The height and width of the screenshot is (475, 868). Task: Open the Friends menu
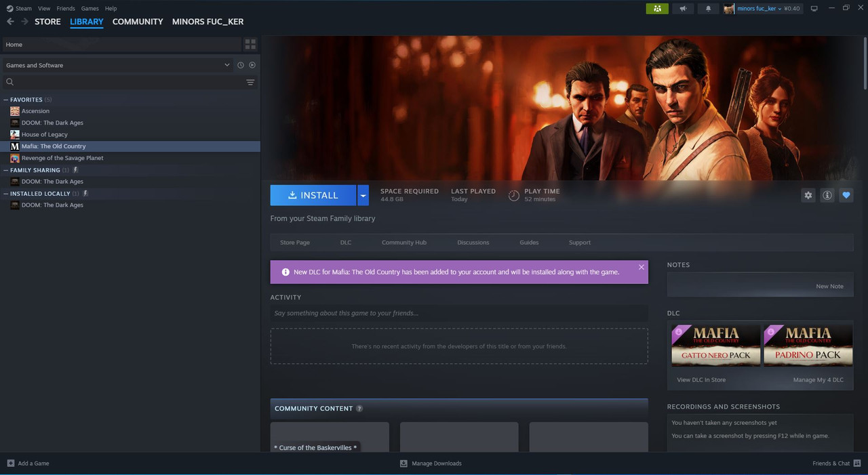coord(66,9)
